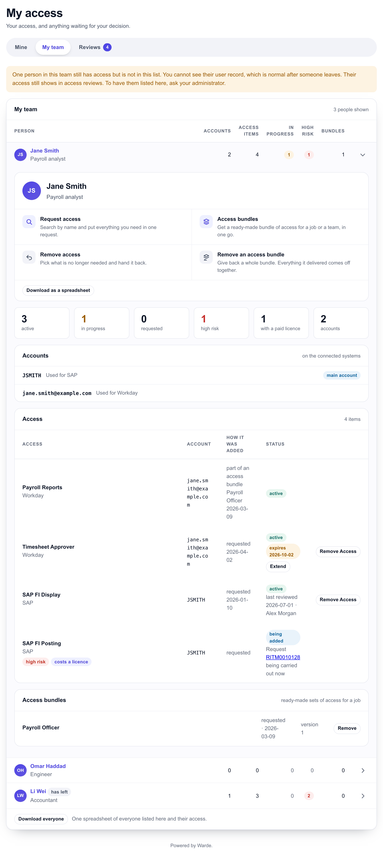Click the Remove access undo-arrow icon

click(x=29, y=257)
